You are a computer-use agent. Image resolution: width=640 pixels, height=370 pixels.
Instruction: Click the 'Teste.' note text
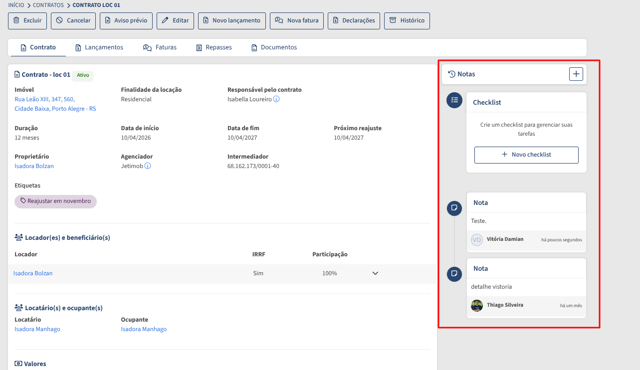coord(479,221)
